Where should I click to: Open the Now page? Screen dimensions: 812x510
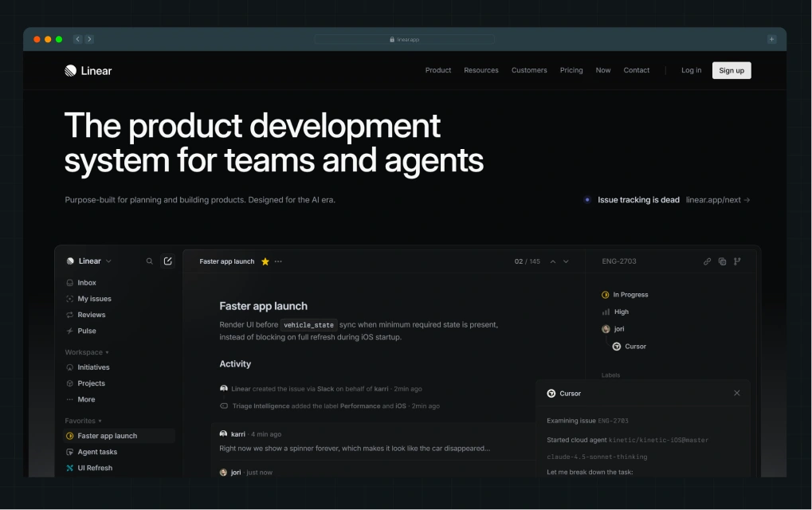click(x=602, y=70)
